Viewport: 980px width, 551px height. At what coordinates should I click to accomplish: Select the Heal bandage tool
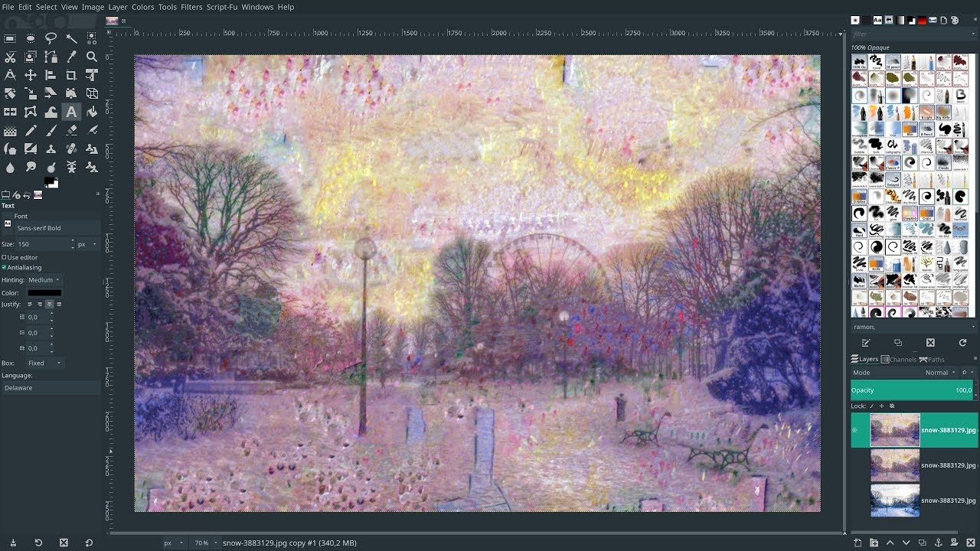tap(71, 149)
